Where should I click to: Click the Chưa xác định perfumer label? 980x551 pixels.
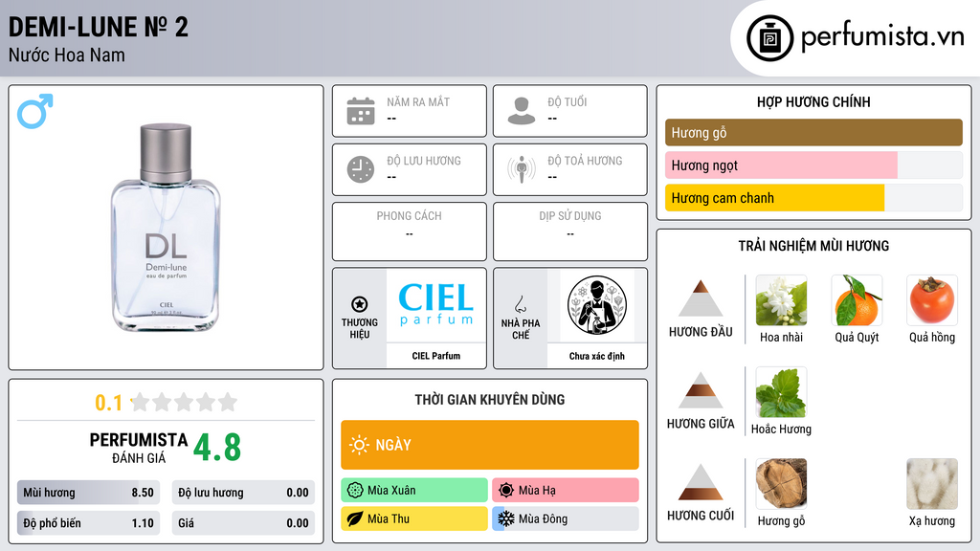click(597, 356)
